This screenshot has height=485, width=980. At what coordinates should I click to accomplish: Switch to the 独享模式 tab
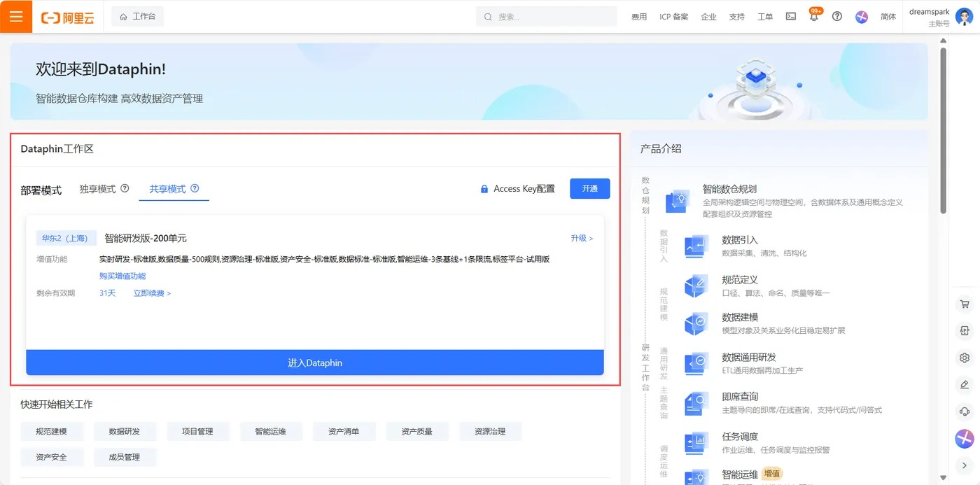(97, 189)
